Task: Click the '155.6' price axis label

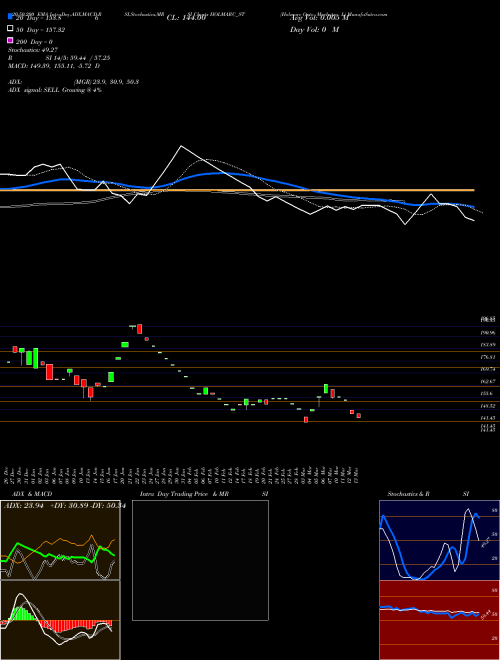Action: (487, 394)
